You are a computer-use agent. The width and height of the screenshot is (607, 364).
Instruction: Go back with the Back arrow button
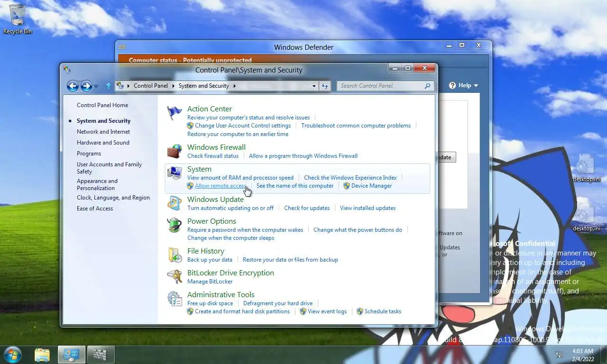tap(73, 86)
